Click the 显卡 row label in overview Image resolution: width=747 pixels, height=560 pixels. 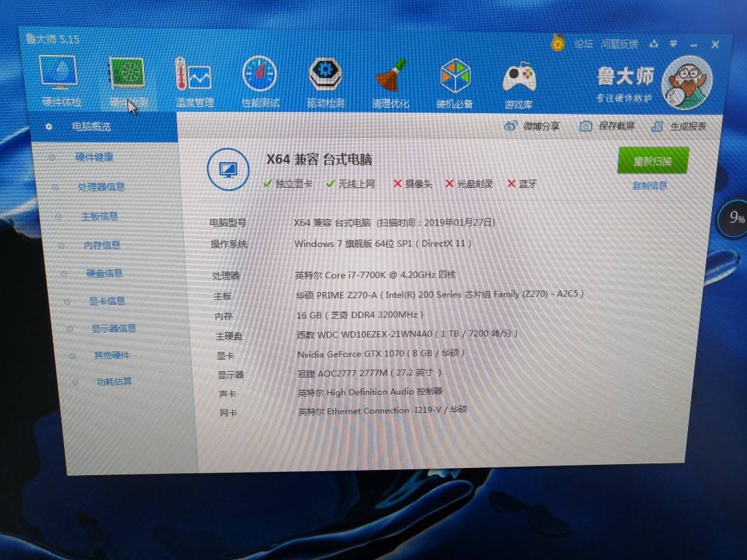[226, 355]
